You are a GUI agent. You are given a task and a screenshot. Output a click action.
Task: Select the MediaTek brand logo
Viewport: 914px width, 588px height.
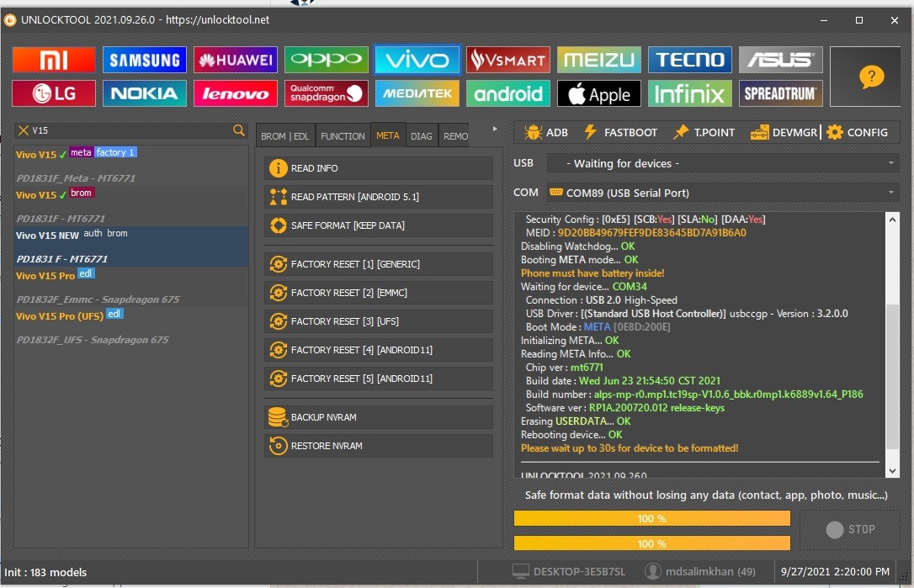(x=417, y=93)
